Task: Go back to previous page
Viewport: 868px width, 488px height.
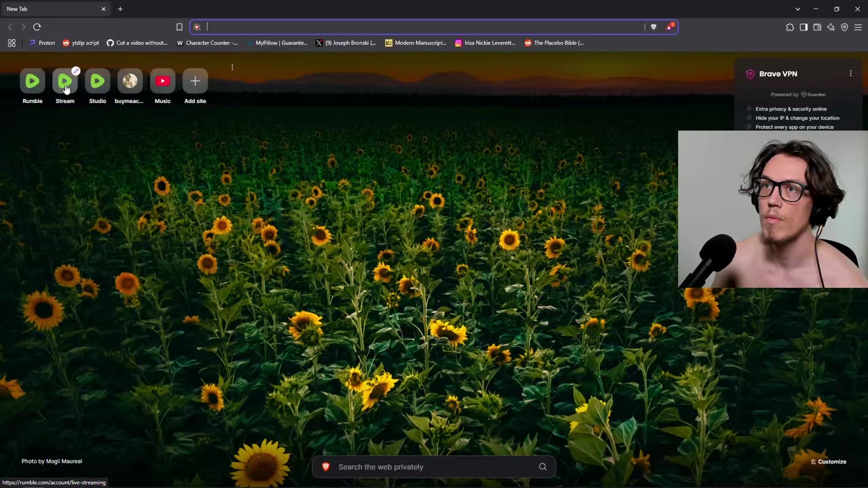Action: coord(9,27)
